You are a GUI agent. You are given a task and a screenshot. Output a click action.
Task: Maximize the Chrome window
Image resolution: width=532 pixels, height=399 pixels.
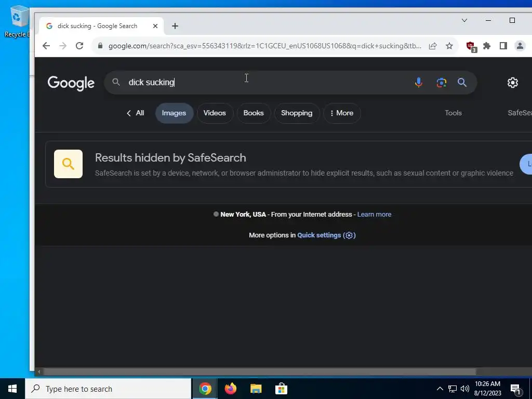[512, 20]
